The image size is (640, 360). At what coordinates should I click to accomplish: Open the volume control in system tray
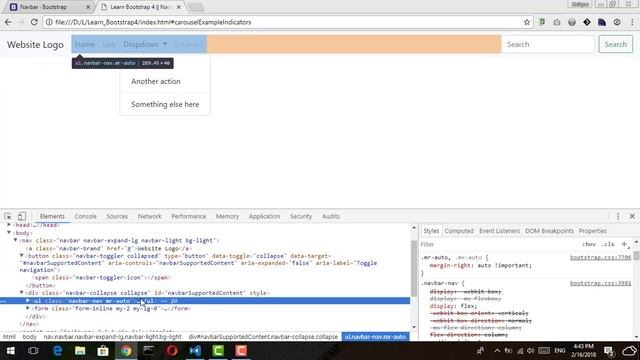coord(531,351)
